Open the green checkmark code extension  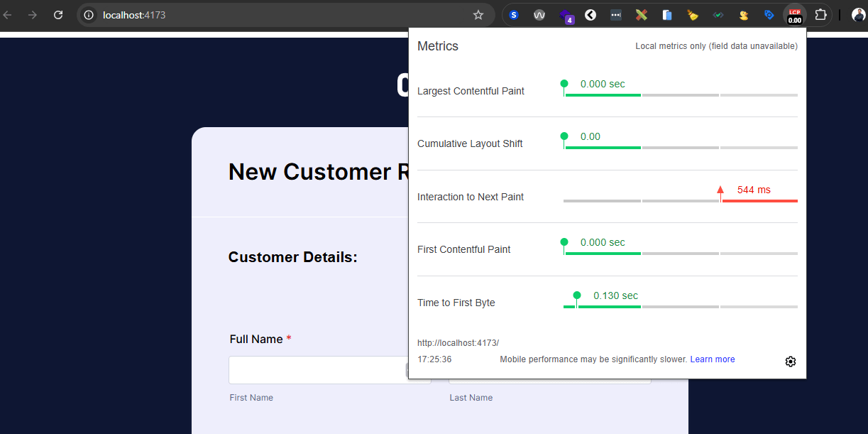pos(718,15)
